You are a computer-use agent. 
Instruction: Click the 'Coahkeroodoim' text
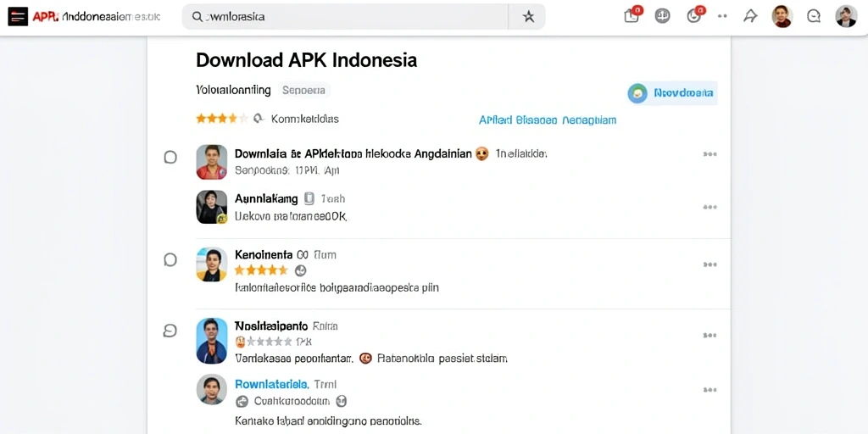[292, 401]
